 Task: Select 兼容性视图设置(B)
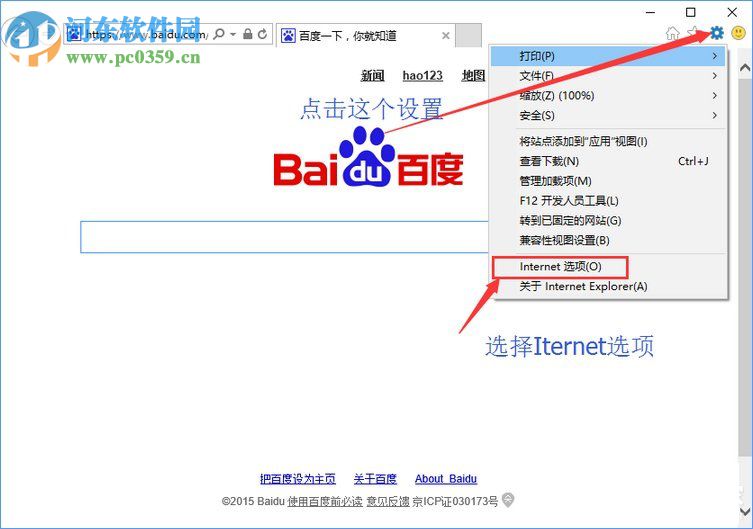click(608, 240)
